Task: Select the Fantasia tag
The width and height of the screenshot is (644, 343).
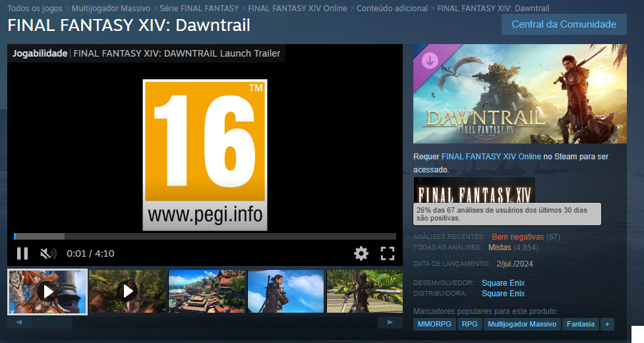Action: point(580,324)
